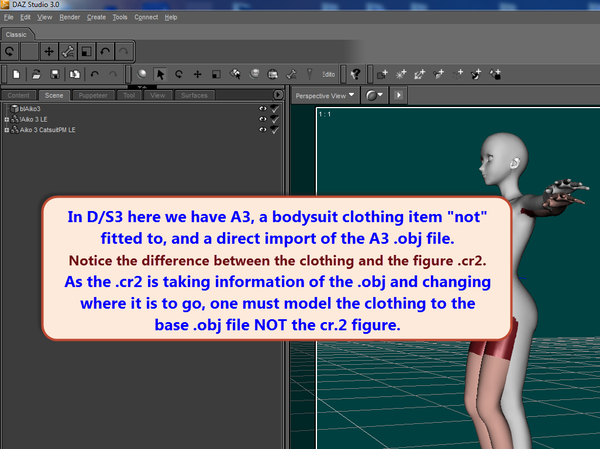Click the blAiko3 cube object icon
The width and height of the screenshot is (600, 449).
pyautogui.click(x=15, y=109)
